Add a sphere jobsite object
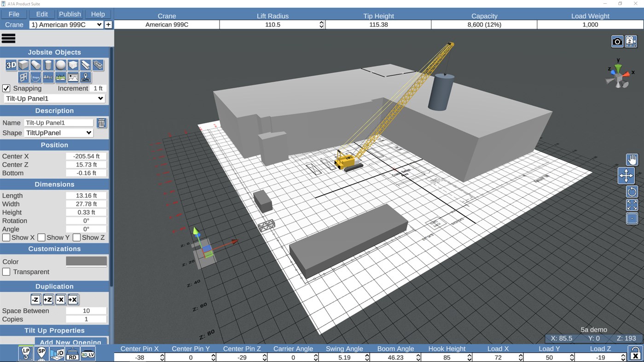Screen dimensions: 644x362 pos(61,65)
